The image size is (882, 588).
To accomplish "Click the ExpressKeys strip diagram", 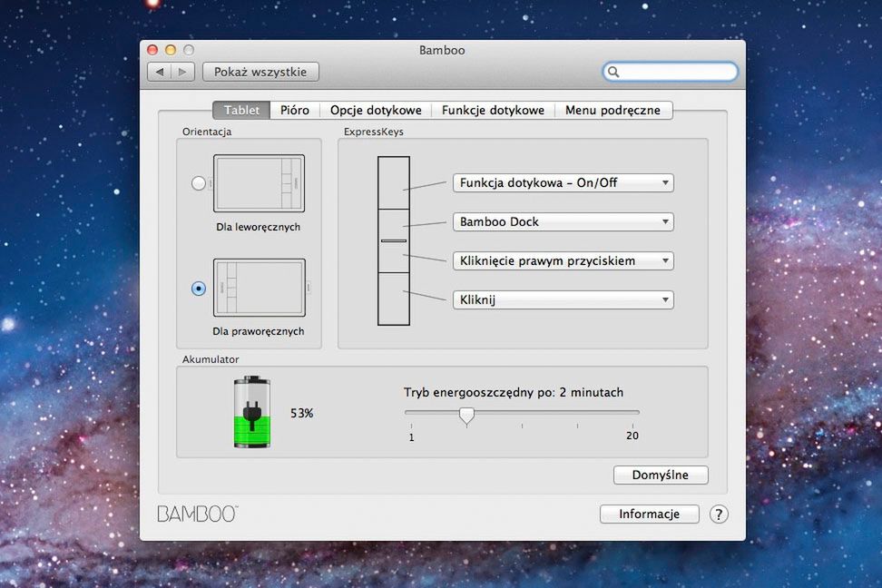I will pyautogui.click(x=394, y=240).
